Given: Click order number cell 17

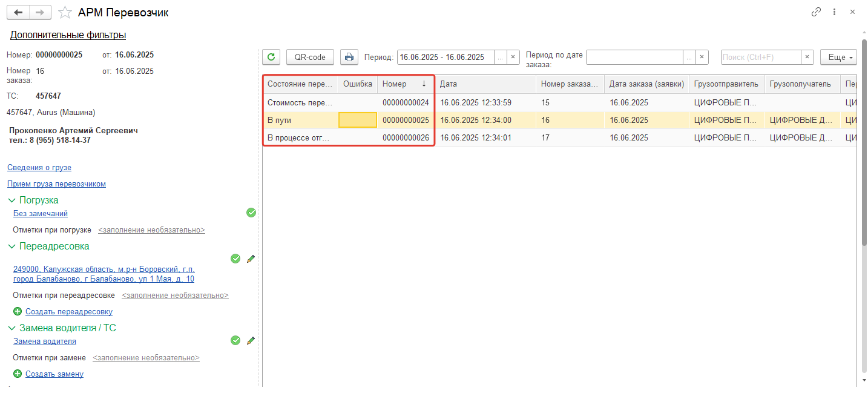Looking at the screenshot, I should [x=570, y=137].
